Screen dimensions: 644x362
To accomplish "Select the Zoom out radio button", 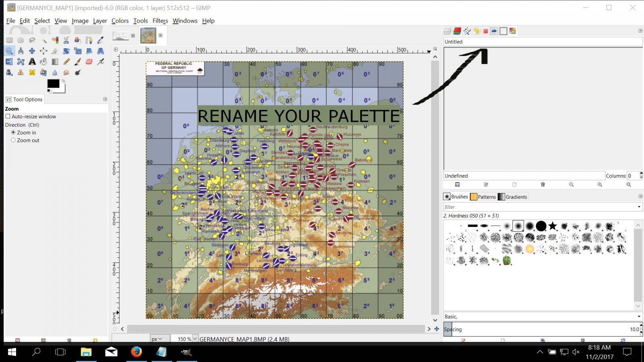I will click(x=13, y=140).
